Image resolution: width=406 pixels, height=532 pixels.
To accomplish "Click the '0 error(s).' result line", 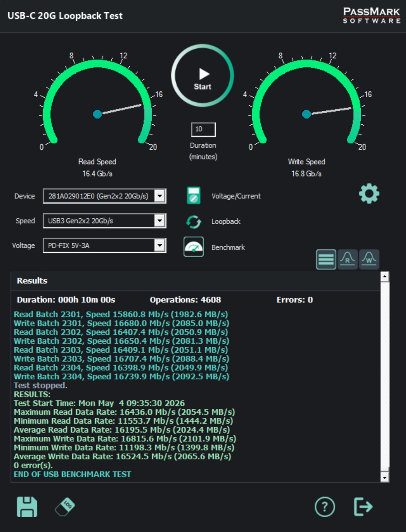I will click(x=33, y=465).
